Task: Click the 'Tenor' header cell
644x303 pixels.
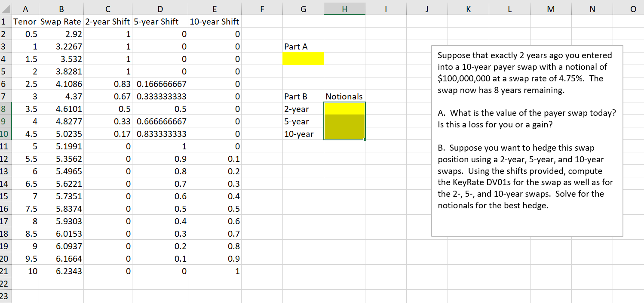Action: point(26,22)
